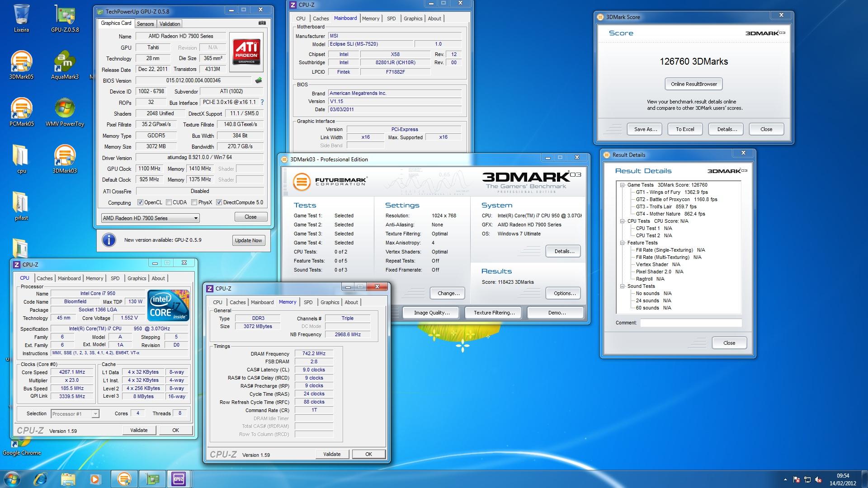Open SPD tab in CPU-Z mainboard window
Viewport: 868px width, 488px height.
pos(392,19)
